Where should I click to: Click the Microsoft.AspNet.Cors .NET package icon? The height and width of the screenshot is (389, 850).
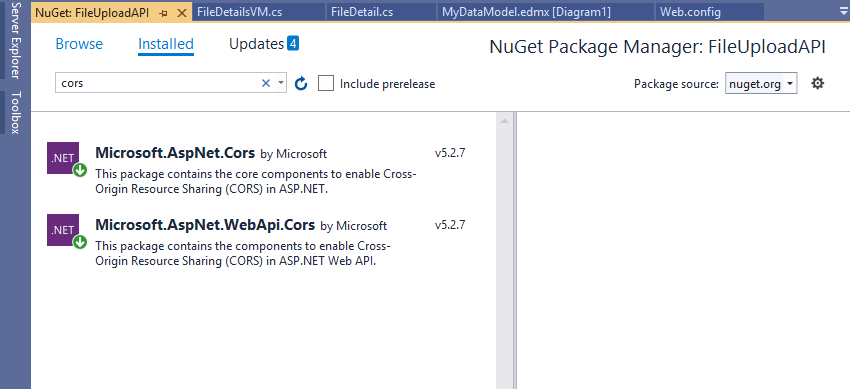pos(63,158)
